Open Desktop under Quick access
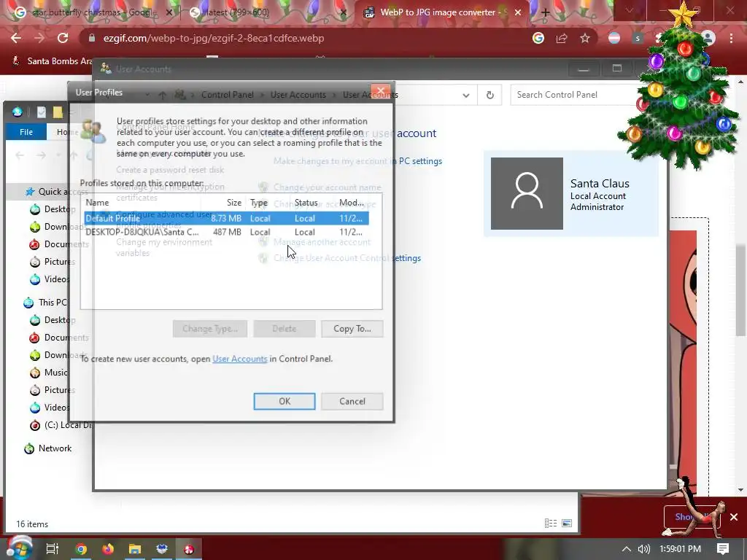Viewport: 747px width, 560px height. pyautogui.click(x=53, y=209)
